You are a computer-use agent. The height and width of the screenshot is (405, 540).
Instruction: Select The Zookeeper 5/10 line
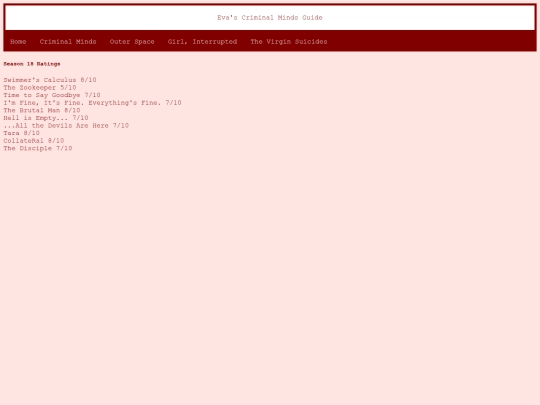pyautogui.click(x=40, y=87)
